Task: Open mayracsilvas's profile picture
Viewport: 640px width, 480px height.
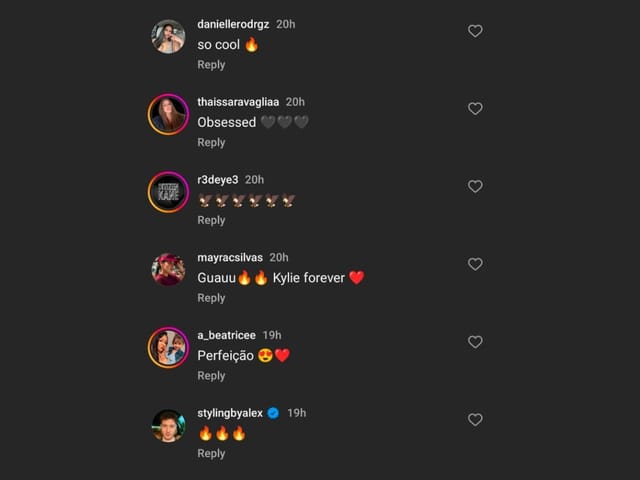Action: pos(168,270)
